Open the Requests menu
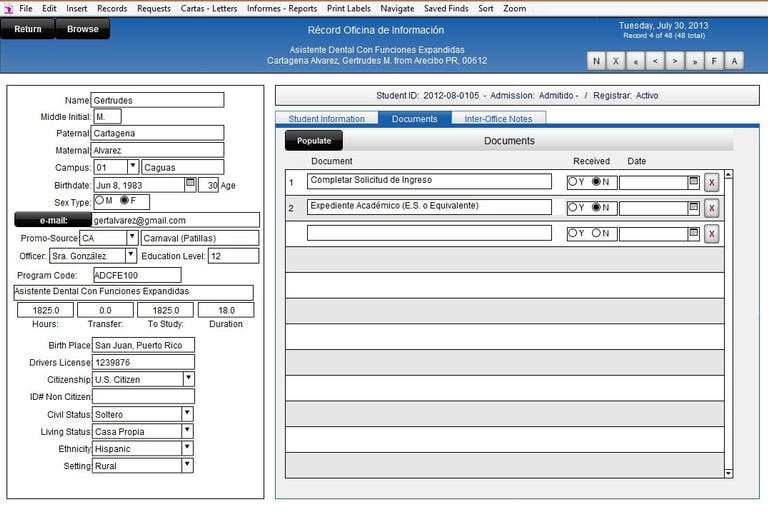768x512 pixels. [x=154, y=9]
